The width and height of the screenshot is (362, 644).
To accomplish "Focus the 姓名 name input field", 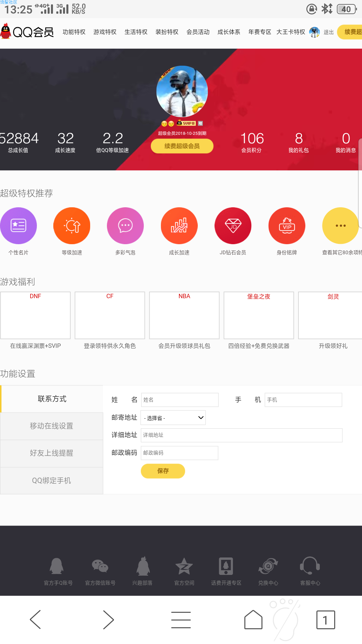I will click(x=180, y=400).
